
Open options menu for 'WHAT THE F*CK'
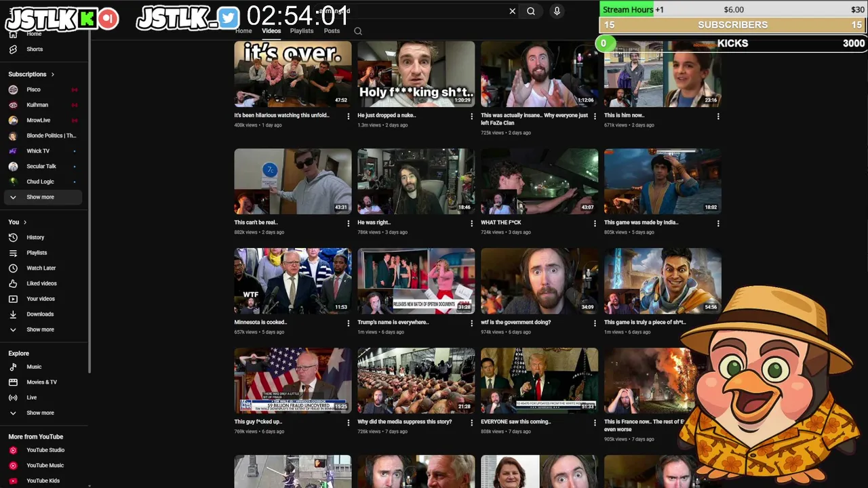pyautogui.click(x=595, y=223)
